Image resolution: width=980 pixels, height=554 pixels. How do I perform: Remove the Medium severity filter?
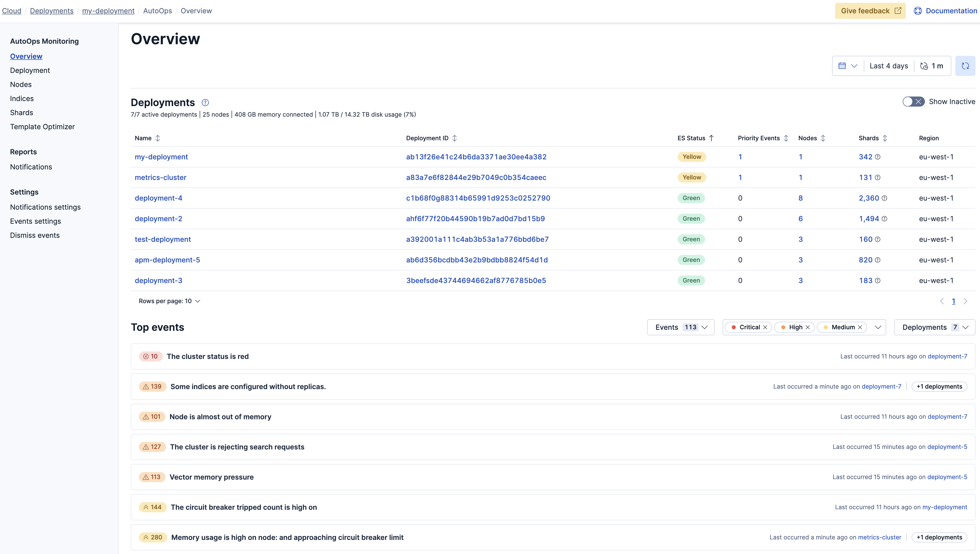pyautogui.click(x=860, y=327)
